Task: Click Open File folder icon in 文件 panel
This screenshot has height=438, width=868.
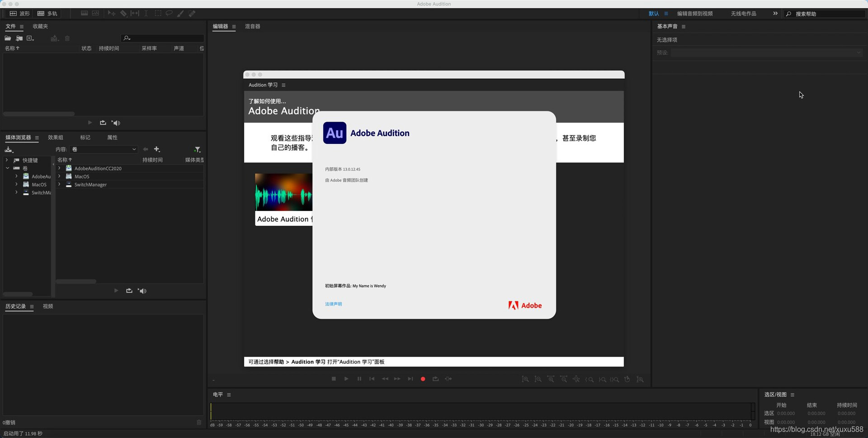Action: [x=8, y=38]
